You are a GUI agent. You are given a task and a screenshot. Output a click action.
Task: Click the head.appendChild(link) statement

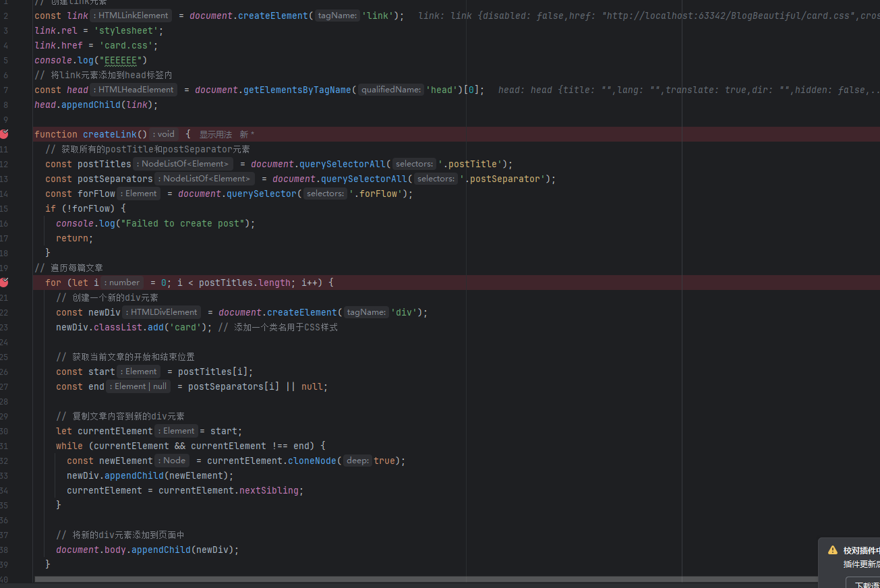(x=96, y=105)
